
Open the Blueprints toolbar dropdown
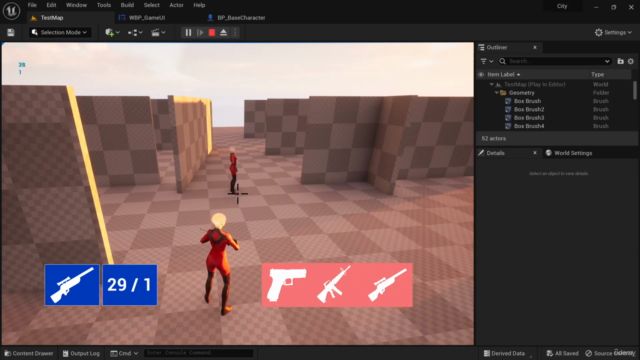(x=135, y=33)
